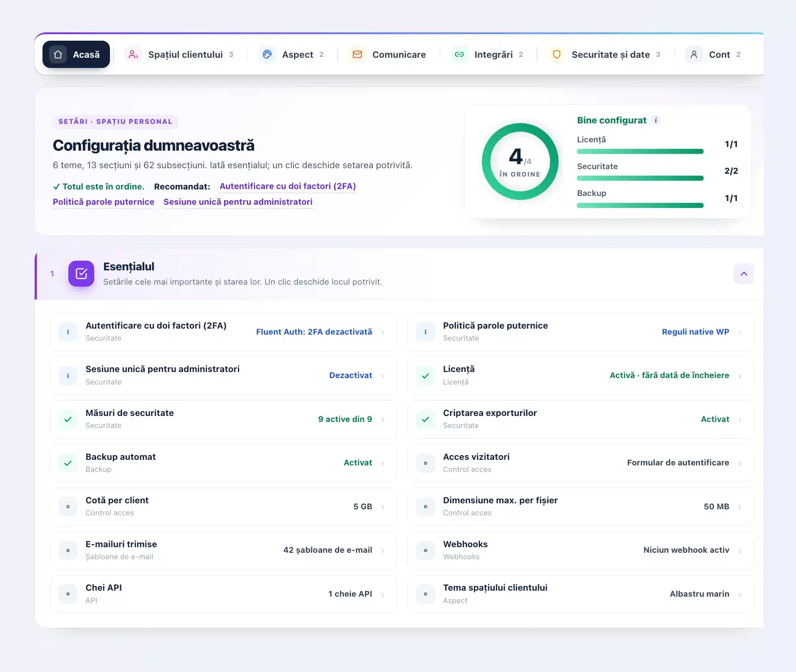Click the Securitate progress bar

[640, 178]
